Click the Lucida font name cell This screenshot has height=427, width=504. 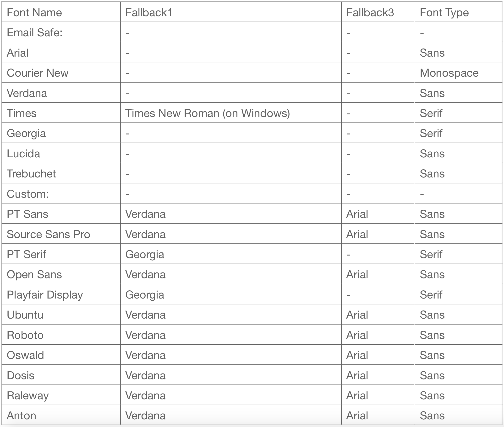click(23, 154)
